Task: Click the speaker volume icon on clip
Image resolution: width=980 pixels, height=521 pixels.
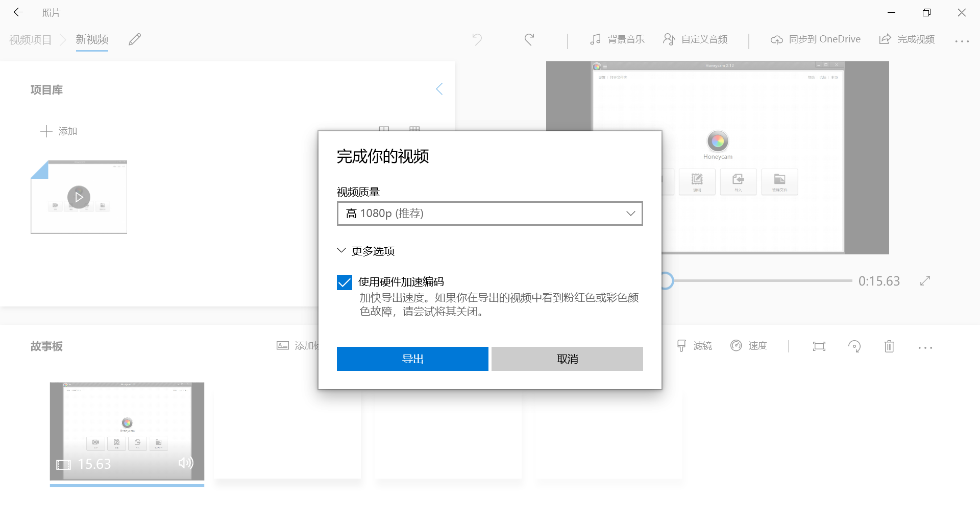Action: point(186,463)
